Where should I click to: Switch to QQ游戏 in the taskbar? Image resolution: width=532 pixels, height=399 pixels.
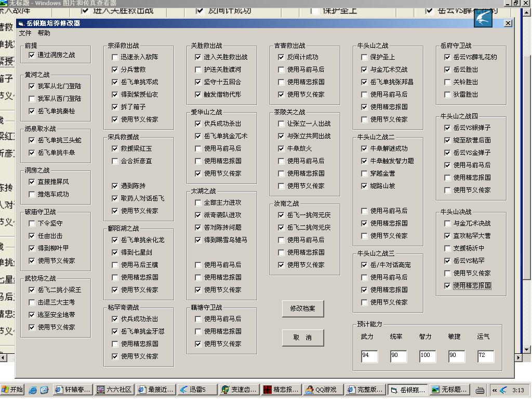click(321, 390)
